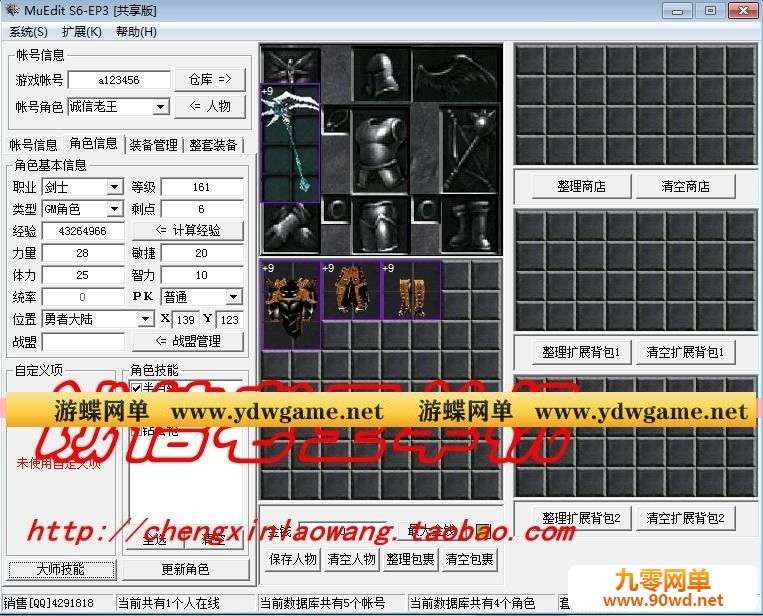Click the 剩点 remaining points field
The width and height of the screenshot is (763, 616).
pos(202,209)
